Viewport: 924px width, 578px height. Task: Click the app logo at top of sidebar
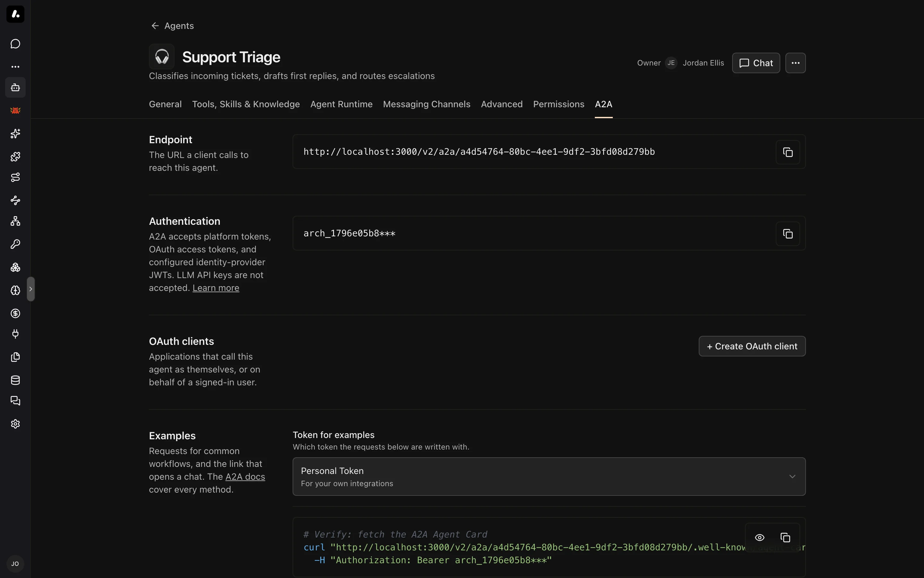click(15, 14)
